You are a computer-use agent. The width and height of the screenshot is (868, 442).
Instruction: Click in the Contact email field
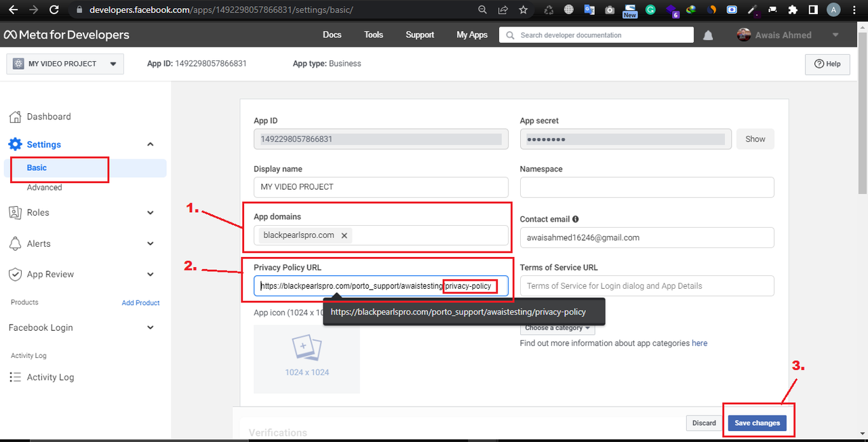(647, 238)
